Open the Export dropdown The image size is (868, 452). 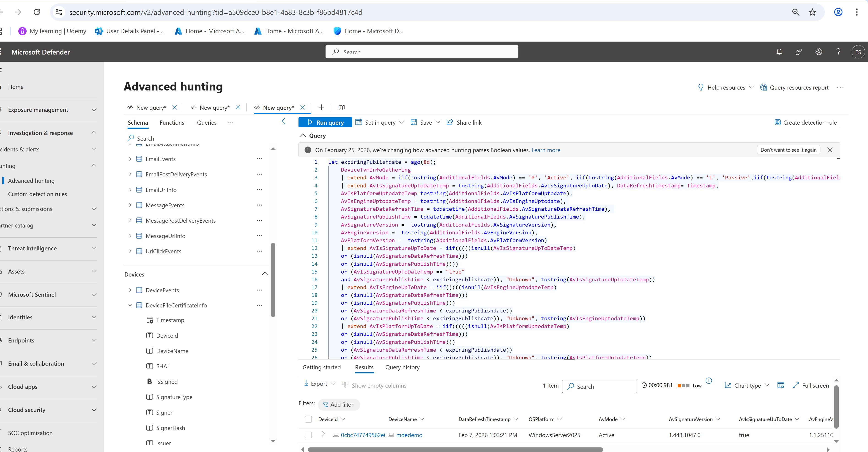click(x=319, y=384)
